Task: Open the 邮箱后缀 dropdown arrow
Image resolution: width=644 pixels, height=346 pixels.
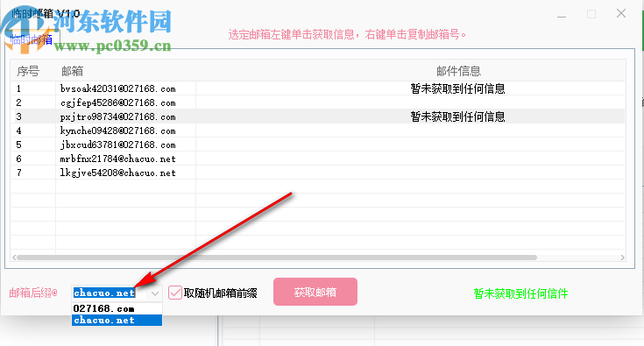Action: pos(155,293)
